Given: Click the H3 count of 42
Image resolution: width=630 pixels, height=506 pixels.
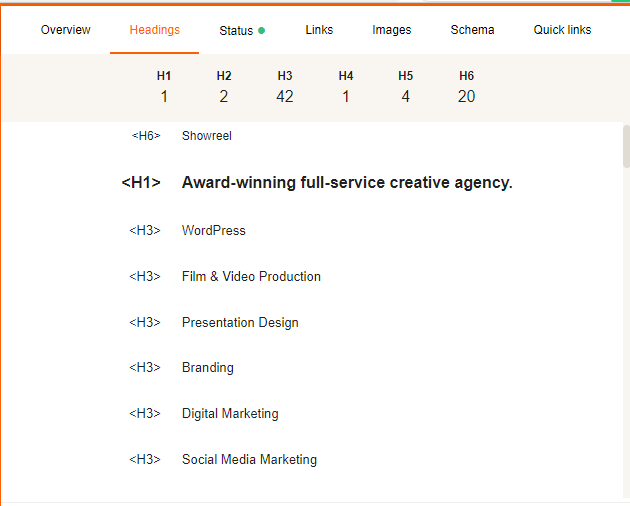Looking at the screenshot, I should pos(285,96).
